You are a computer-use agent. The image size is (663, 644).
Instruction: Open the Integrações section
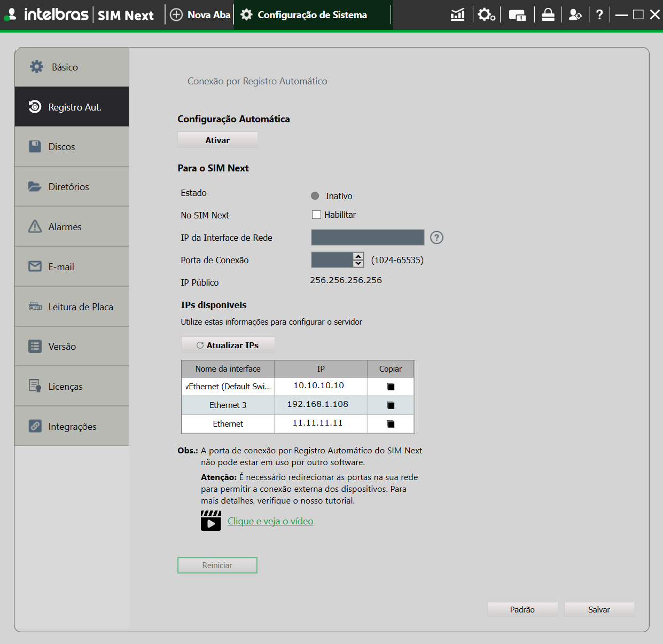(72, 426)
